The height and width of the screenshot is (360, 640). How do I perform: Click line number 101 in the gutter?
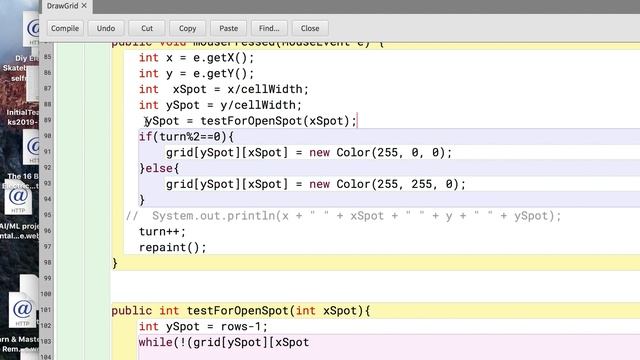(46, 309)
